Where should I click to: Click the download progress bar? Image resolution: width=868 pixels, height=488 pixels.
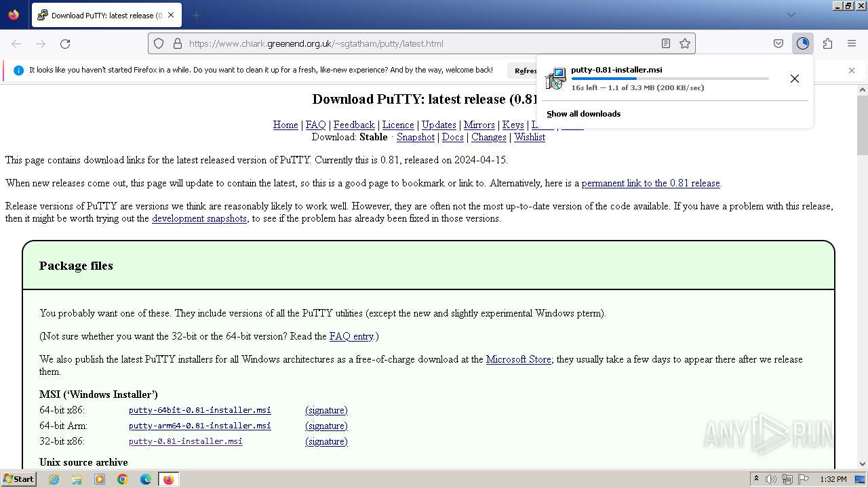click(670, 79)
